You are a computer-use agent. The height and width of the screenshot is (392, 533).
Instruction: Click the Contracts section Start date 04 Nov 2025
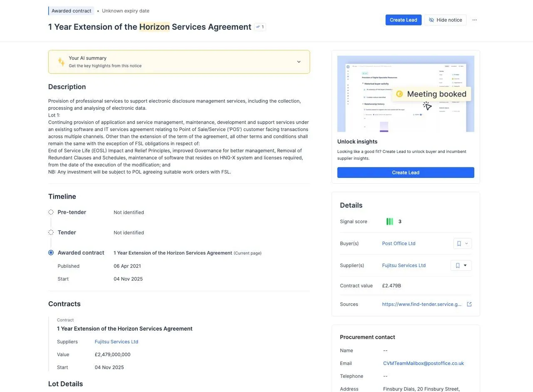(x=109, y=367)
